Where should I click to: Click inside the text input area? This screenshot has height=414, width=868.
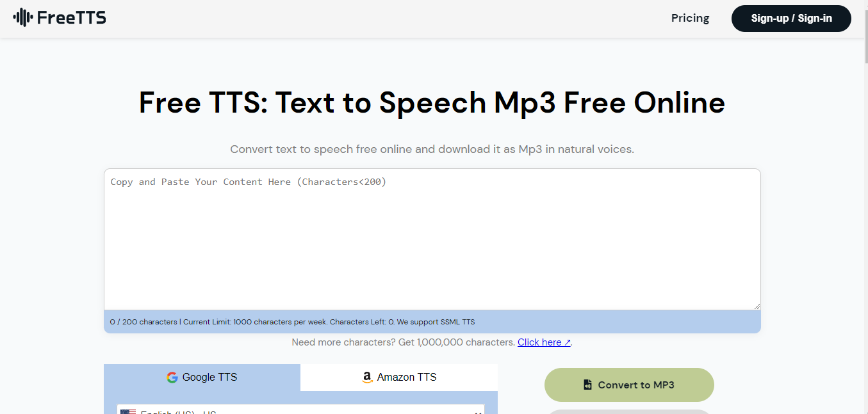pos(432,240)
